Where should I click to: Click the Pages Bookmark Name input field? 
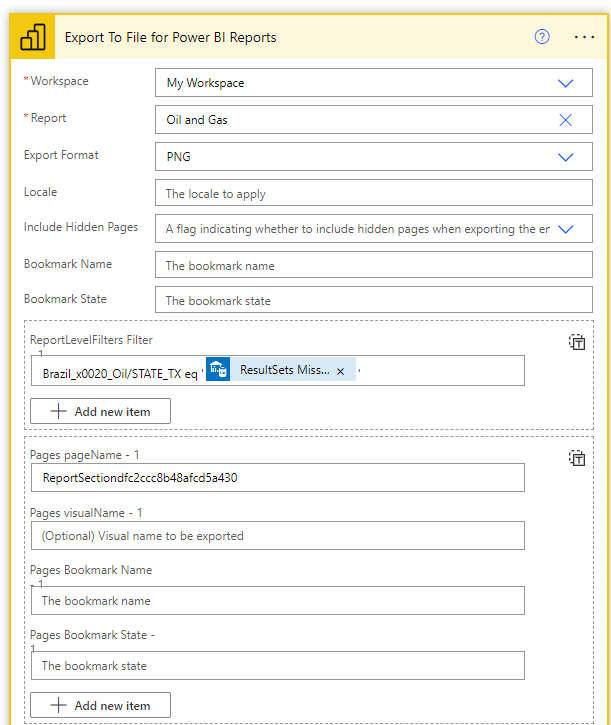pyautogui.click(x=278, y=601)
